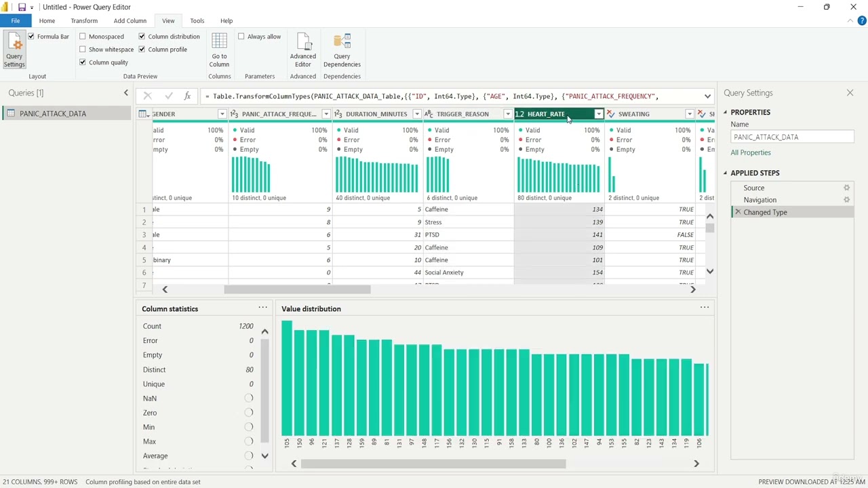This screenshot has width=868, height=488.
Task: Click SWEATING true/false type icon
Action: pyautogui.click(x=610, y=114)
